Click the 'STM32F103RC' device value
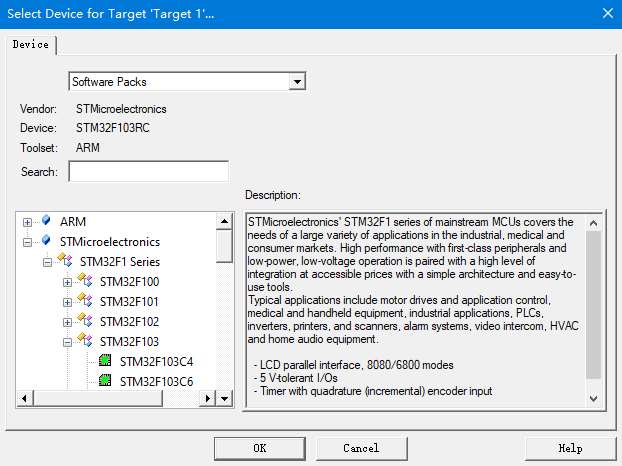The image size is (622, 466). tap(113, 128)
